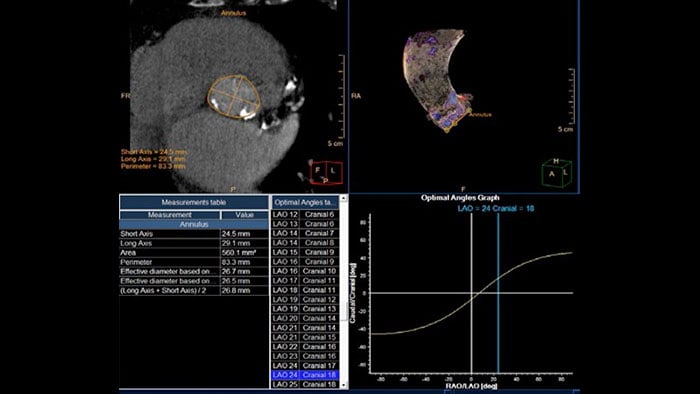The height and width of the screenshot is (394, 700).
Task: Click the down arrow of angles table scrollbar
Action: 344,385
